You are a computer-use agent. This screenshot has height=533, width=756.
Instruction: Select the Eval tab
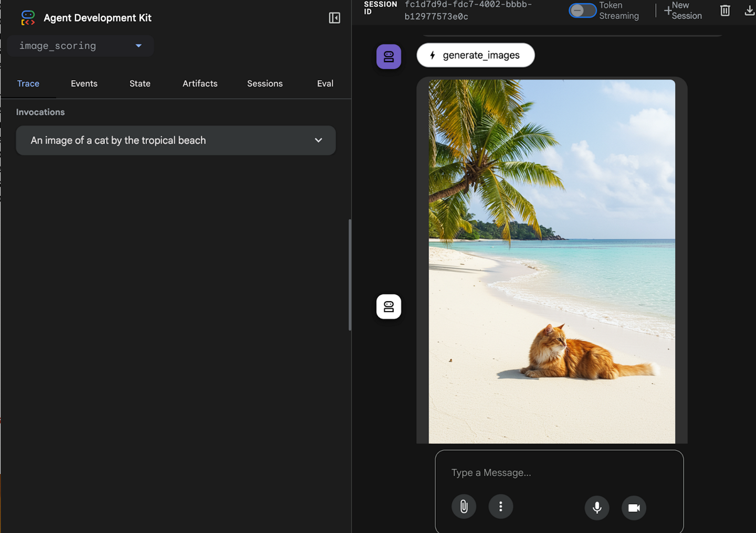click(x=325, y=83)
